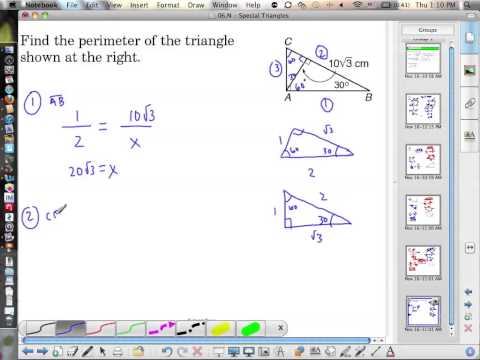Open the Help menu
This screenshot has width=480, height=360.
253,5
